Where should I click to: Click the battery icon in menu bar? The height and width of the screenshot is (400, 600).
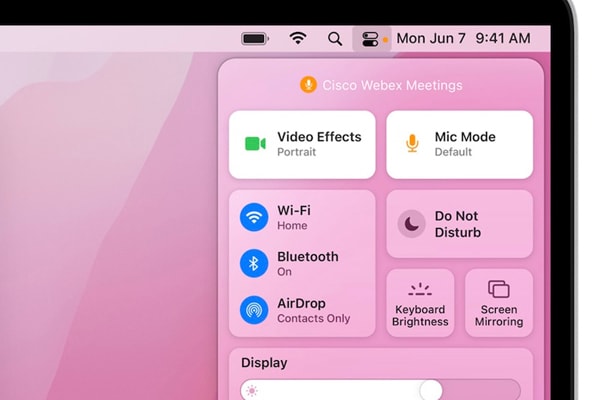(255, 39)
